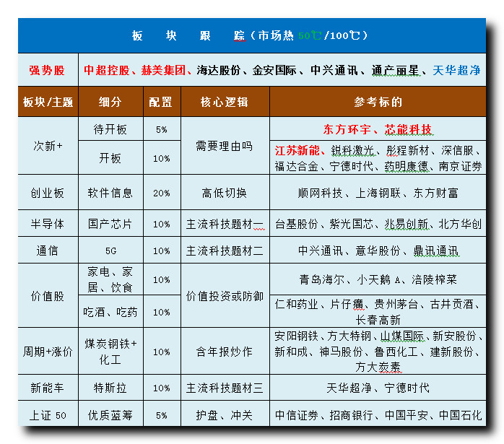Click the 主流科技题材二 logic cell
This screenshot has height=444, width=504.
(225, 251)
